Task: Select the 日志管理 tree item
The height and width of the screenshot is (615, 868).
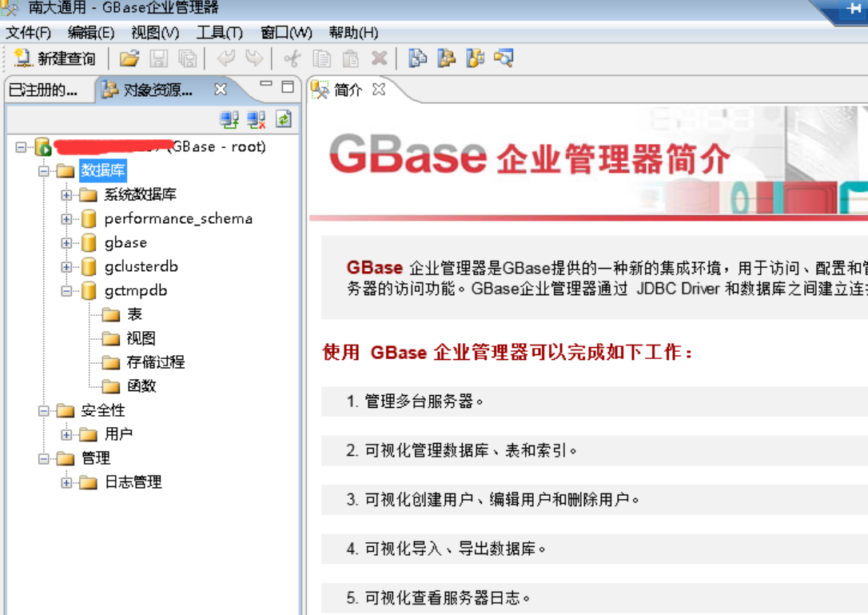Action: tap(133, 482)
